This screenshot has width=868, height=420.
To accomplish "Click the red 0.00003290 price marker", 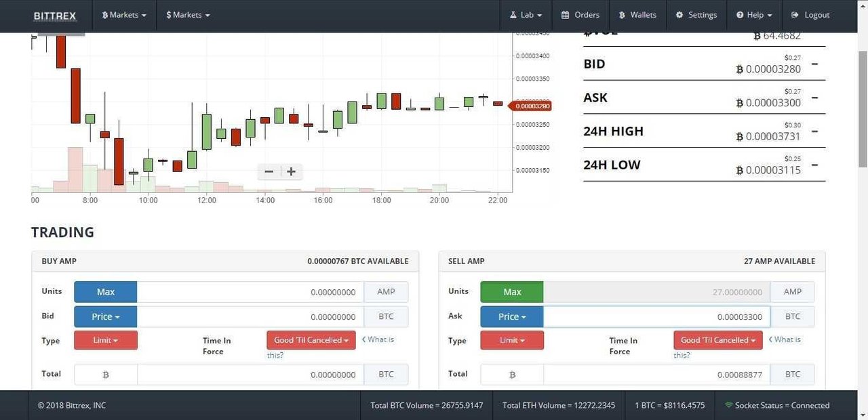I will click(x=532, y=106).
